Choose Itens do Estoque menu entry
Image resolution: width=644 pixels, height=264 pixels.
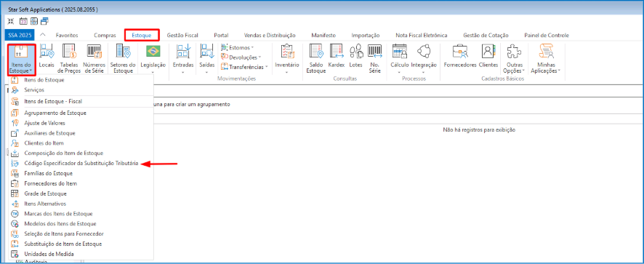click(81, 80)
